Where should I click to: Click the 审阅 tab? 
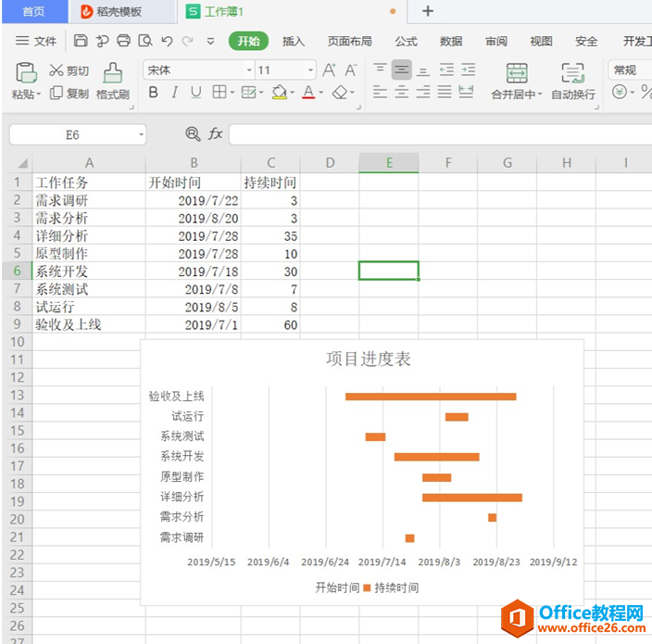[495, 41]
